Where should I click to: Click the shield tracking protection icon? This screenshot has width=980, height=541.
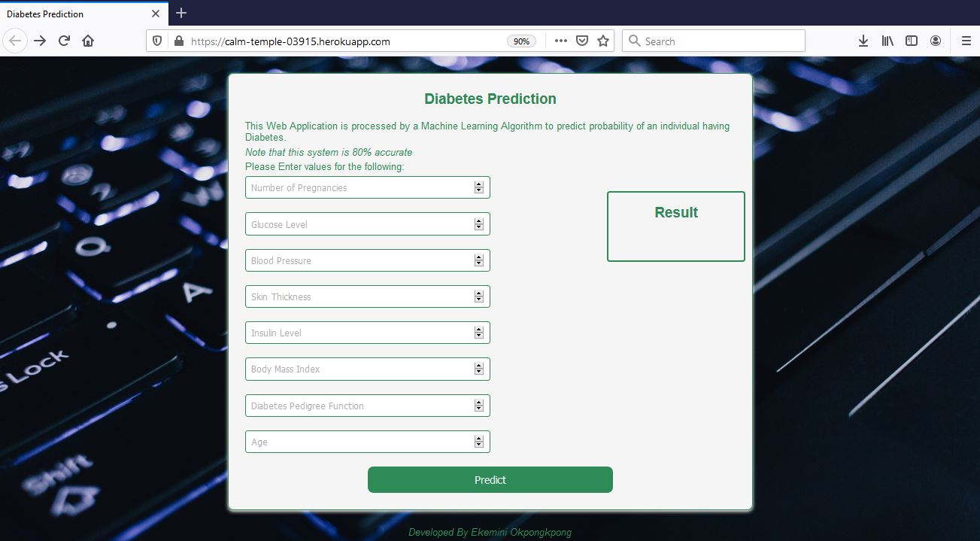(x=156, y=41)
